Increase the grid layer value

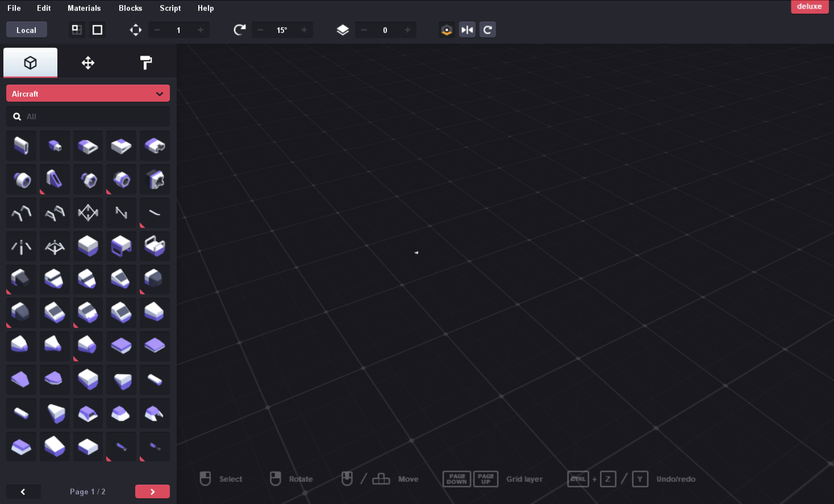click(408, 30)
